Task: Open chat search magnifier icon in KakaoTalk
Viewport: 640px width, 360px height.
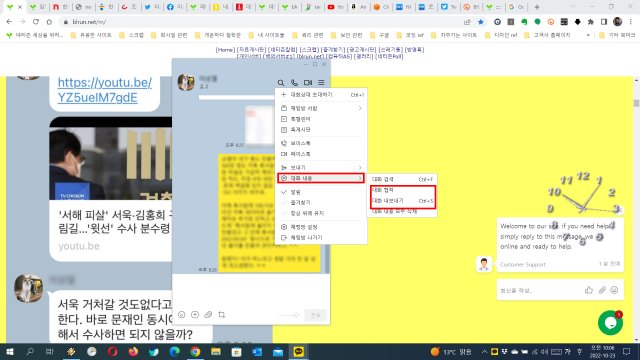Action: pyautogui.click(x=281, y=82)
